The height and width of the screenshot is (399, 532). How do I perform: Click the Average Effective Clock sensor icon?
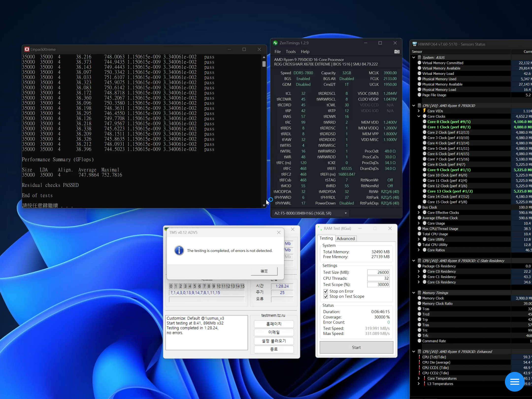coord(419,218)
